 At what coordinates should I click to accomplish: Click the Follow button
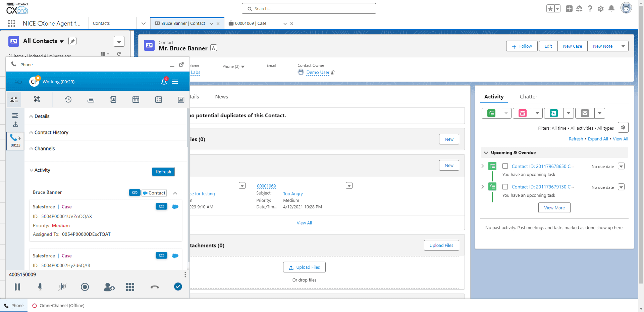coord(522,46)
